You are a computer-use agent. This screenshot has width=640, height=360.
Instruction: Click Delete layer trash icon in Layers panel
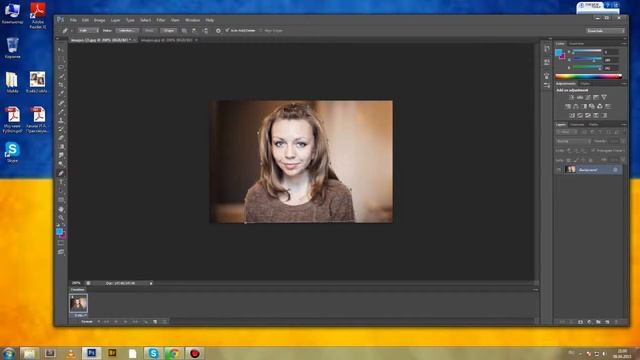point(616,322)
